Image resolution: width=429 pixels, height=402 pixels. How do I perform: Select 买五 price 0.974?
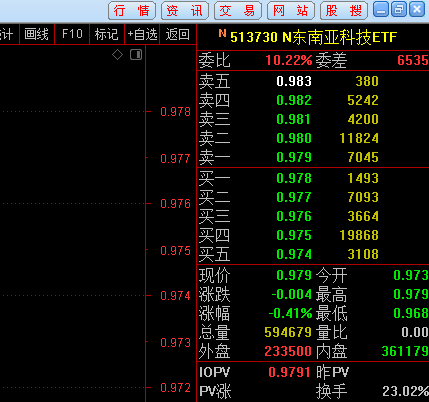pos(294,254)
